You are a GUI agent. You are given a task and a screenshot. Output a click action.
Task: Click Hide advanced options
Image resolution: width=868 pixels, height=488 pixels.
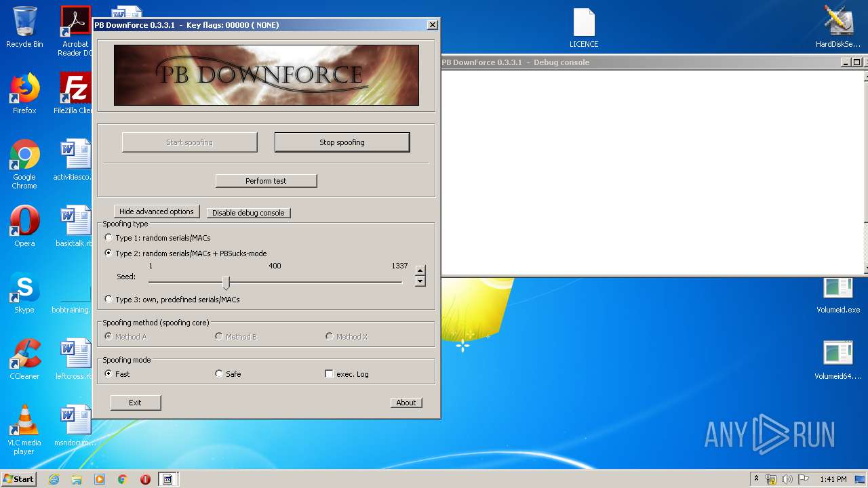pos(157,211)
